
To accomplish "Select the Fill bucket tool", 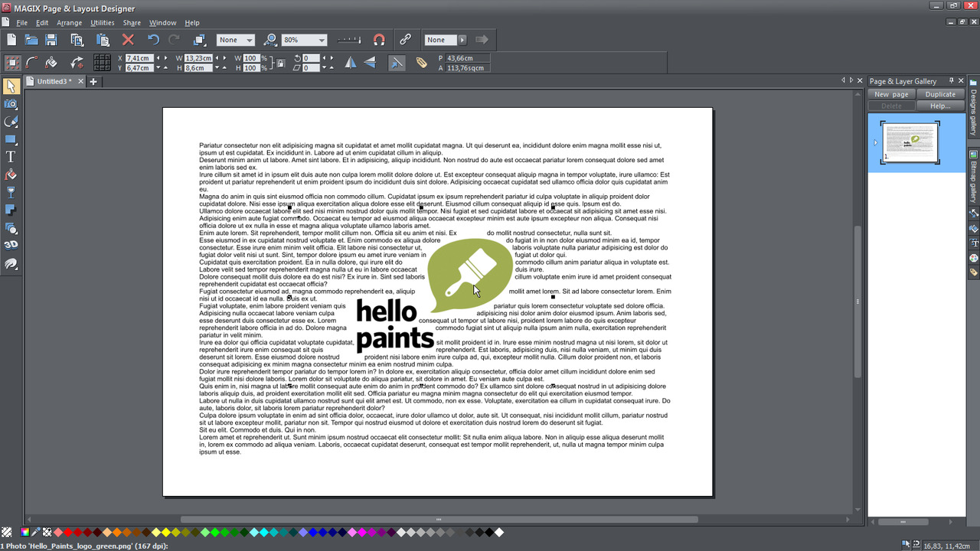I will pos(11,174).
